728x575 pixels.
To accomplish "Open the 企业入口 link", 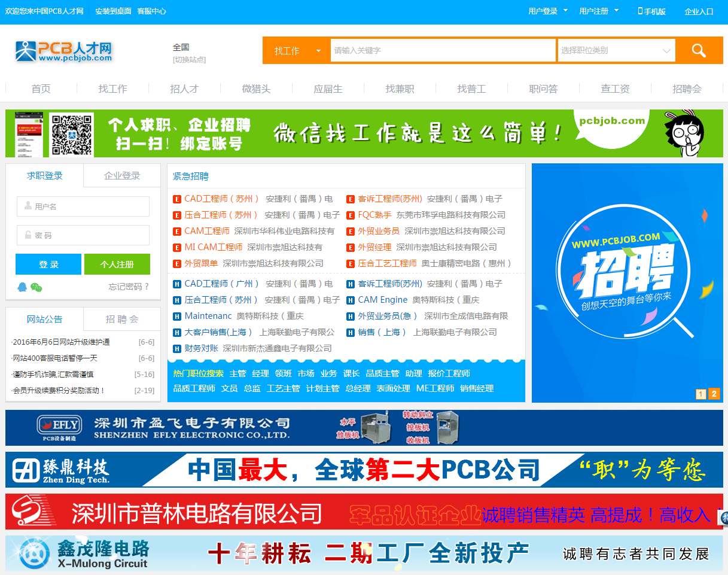I will tap(699, 11).
